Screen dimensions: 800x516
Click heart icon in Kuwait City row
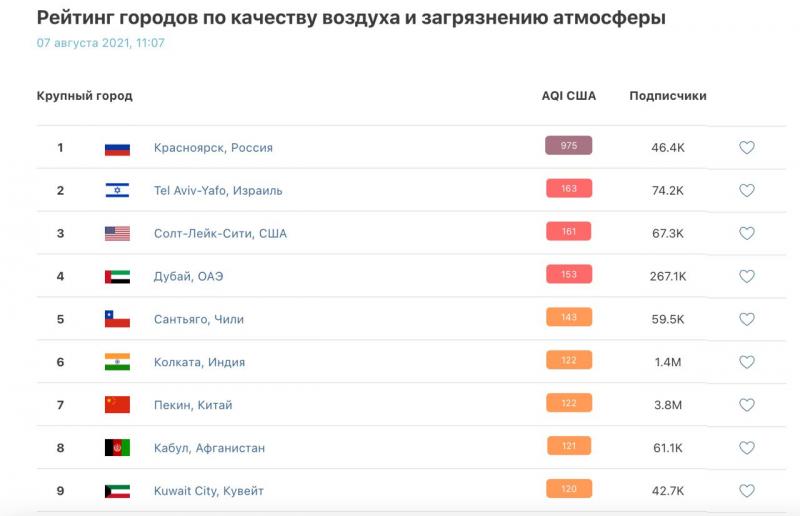(x=746, y=490)
